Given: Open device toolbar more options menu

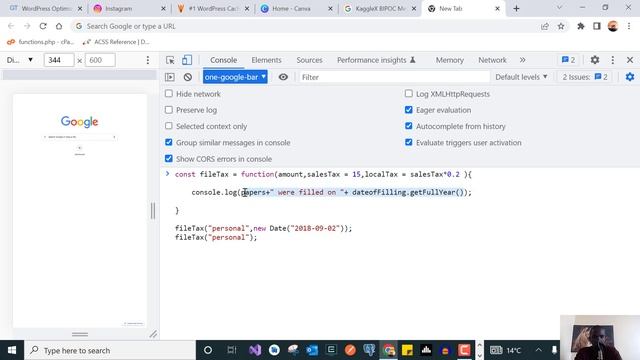Looking at the screenshot, I should (148, 60).
